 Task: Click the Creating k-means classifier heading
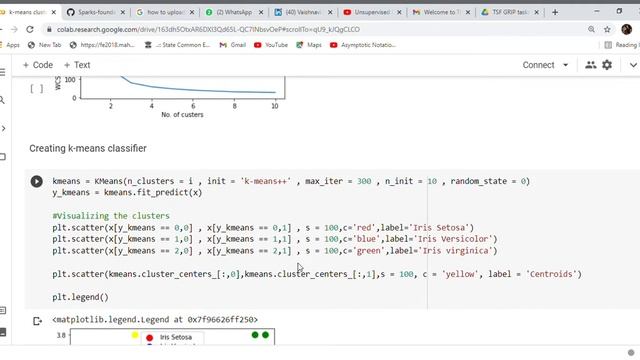click(88, 148)
